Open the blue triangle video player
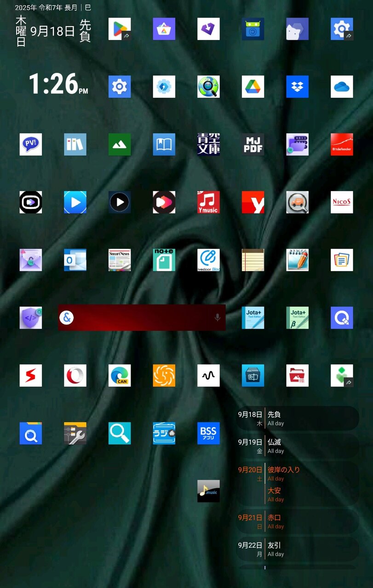Viewport: 373px width, 588px height. click(x=75, y=202)
